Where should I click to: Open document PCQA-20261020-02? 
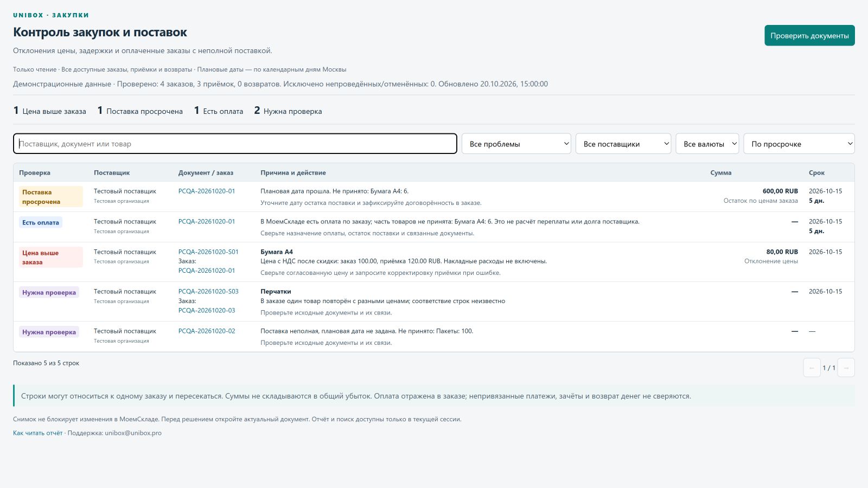[x=207, y=331]
